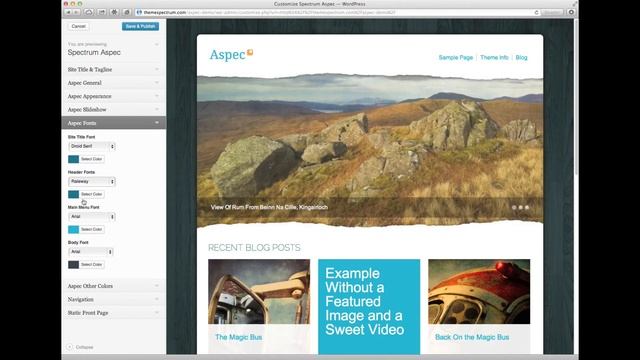Click second slideshow navigation dot

tap(520, 207)
